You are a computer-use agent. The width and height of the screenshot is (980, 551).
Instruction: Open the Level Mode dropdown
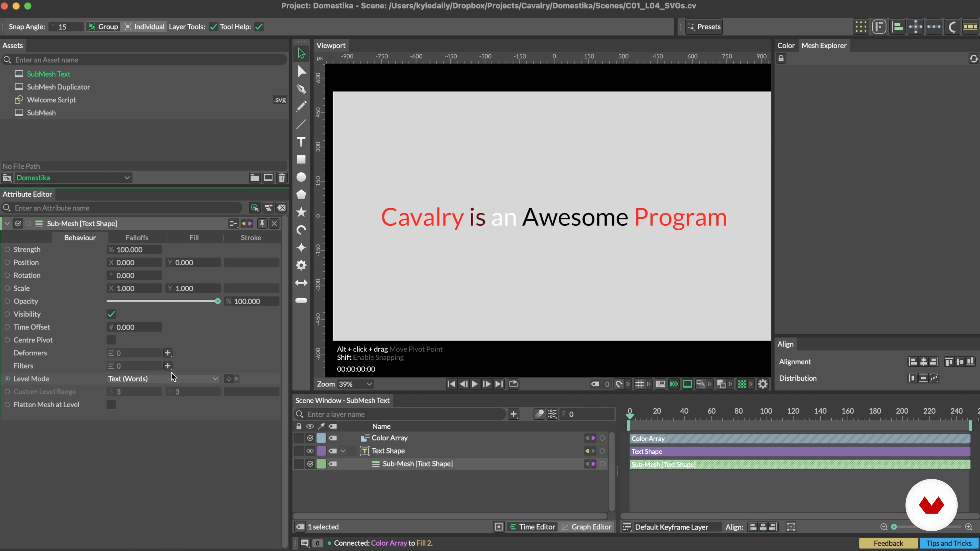coord(163,379)
